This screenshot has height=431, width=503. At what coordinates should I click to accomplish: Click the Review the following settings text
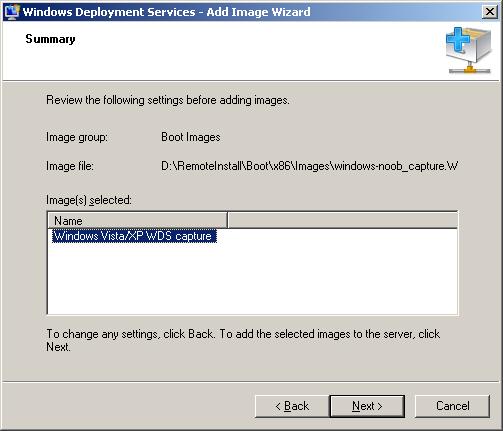[x=168, y=100]
